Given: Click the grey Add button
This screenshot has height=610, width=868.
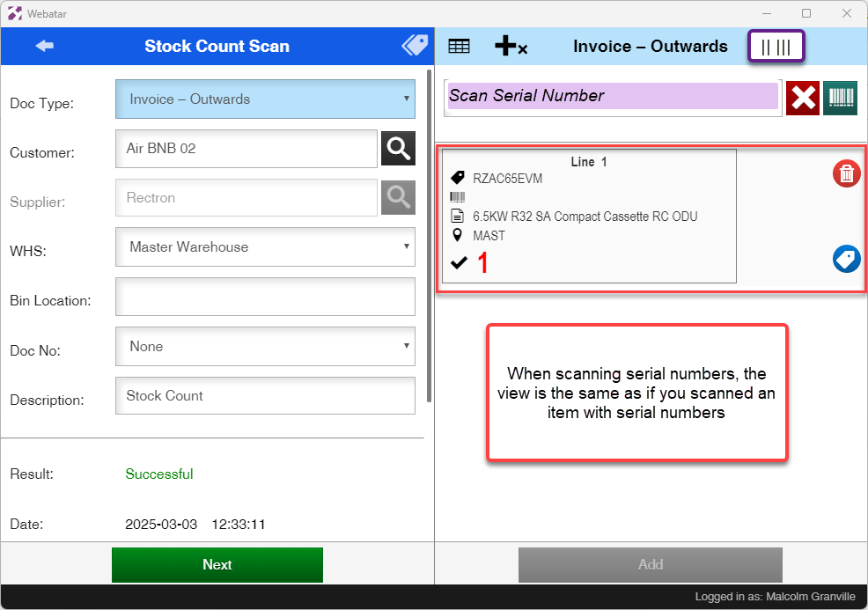Looking at the screenshot, I should pos(651,564).
